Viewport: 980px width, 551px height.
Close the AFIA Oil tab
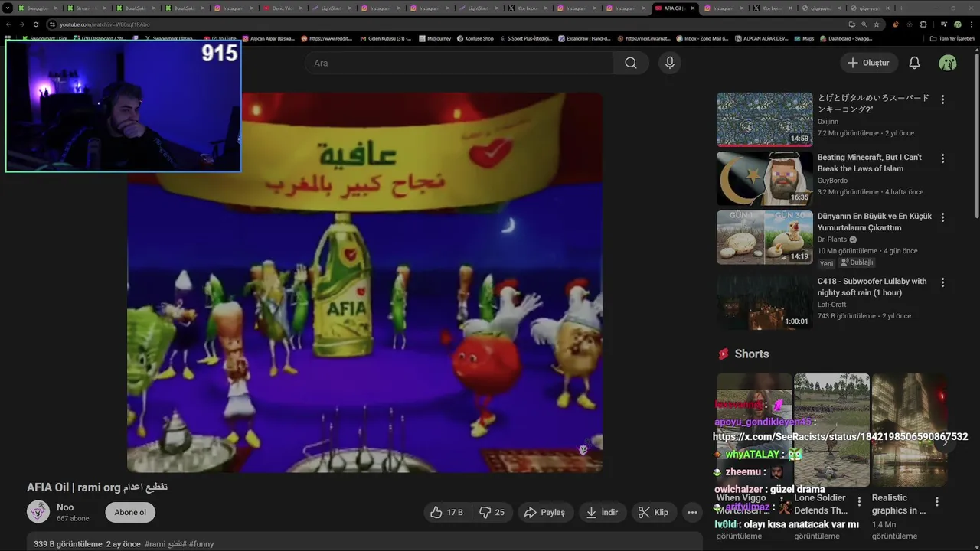click(x=693, y=8)
